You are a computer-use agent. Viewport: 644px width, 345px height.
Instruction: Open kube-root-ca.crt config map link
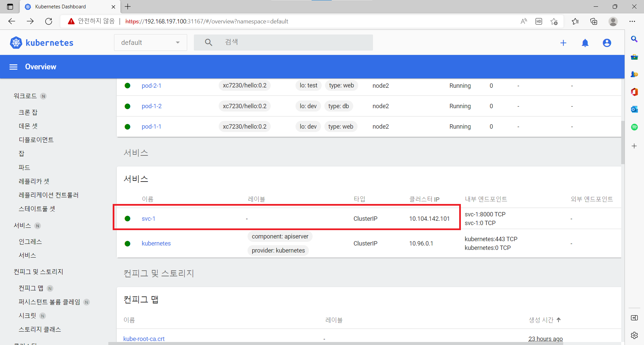click(144, 339)
